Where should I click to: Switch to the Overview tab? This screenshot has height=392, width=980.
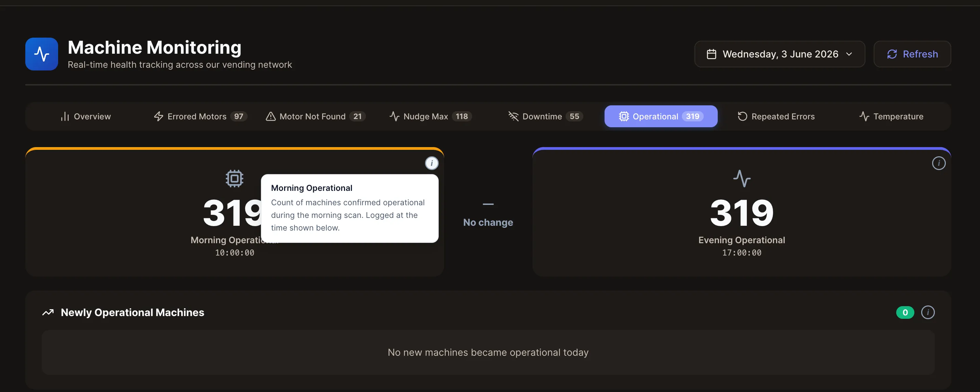85,116
